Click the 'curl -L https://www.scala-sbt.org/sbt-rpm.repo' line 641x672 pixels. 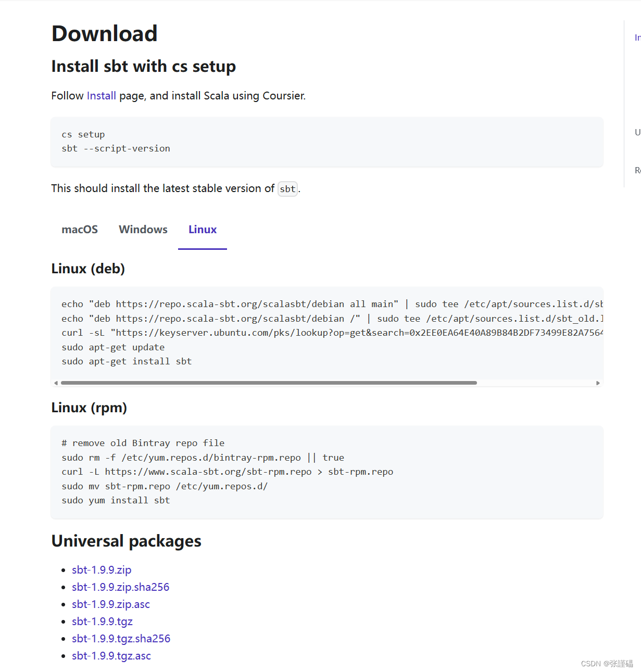pos(227,472)
